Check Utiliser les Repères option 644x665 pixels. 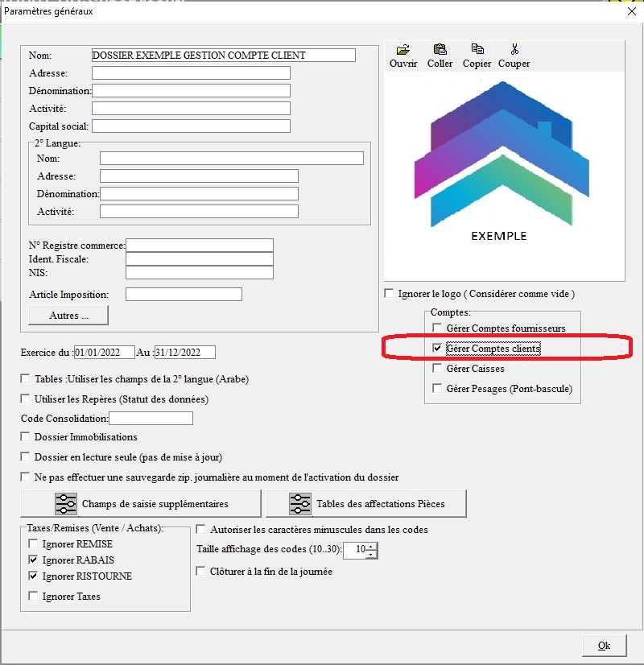[26, 399]
